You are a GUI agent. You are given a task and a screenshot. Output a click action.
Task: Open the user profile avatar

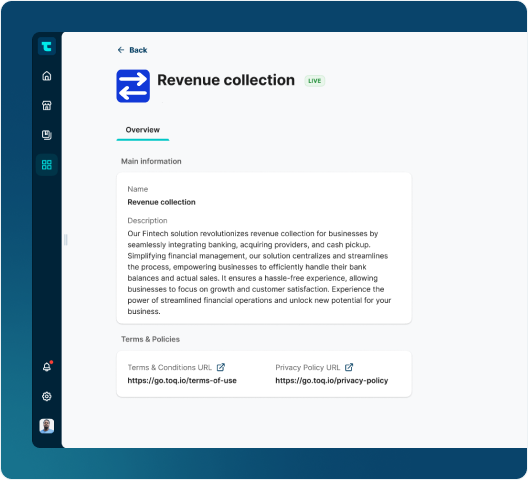pos(47,426)
